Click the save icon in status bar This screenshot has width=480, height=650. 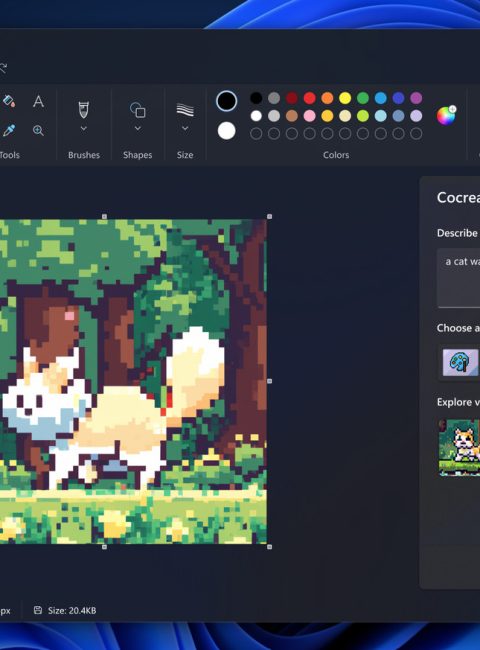coord(38,610)
